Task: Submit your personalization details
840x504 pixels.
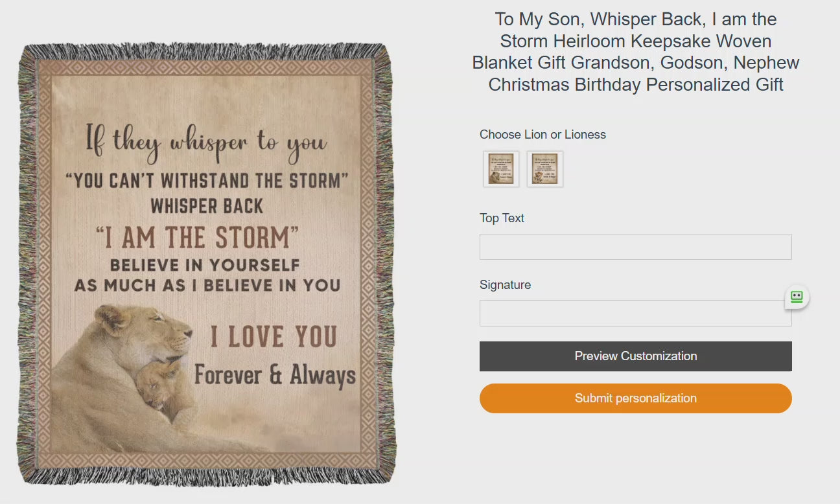Action: coord(635,398)
